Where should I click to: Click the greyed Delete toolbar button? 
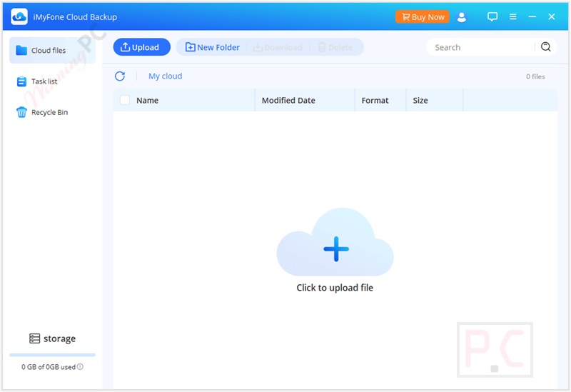[x=335, y=47]
